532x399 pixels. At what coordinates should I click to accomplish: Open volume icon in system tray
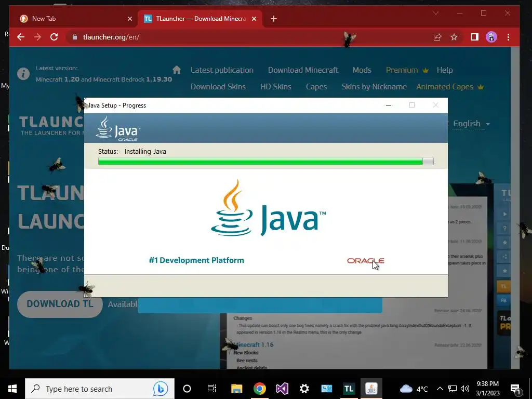tap(465, 389)
